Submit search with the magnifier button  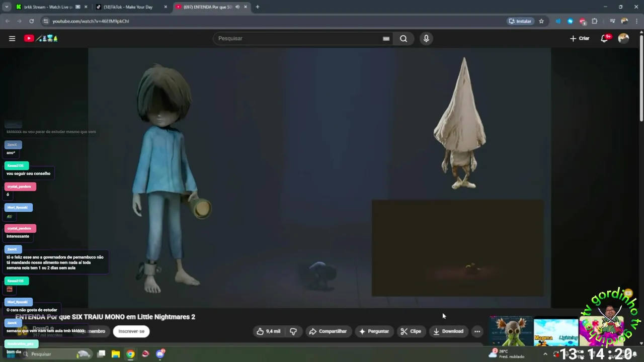[404, 38]
